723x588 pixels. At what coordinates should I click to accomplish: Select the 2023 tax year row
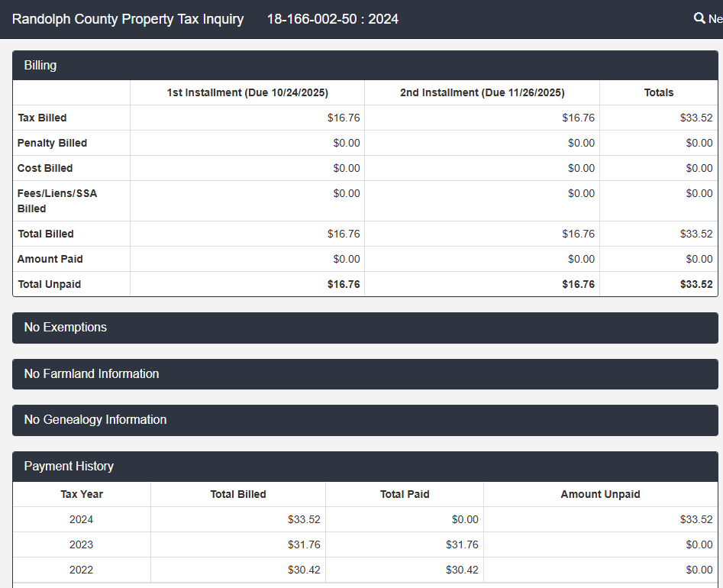[82, 544]
